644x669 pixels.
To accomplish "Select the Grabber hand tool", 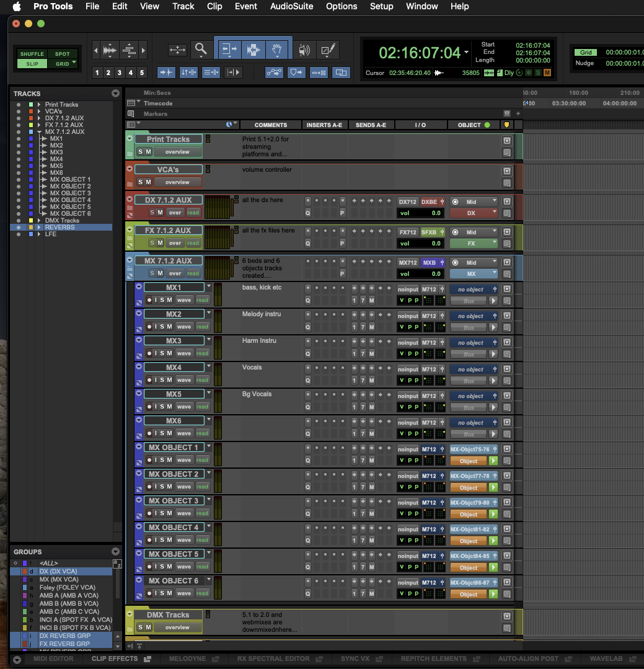I will (x=277, y=50).
